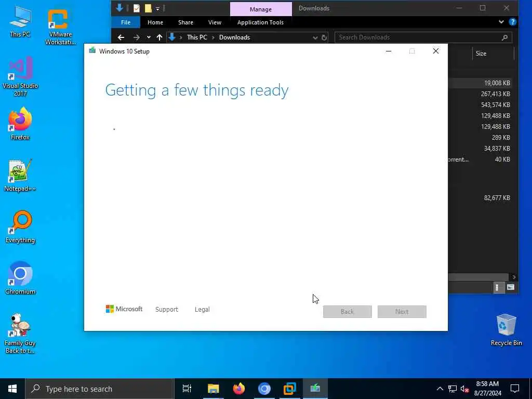The width and height of the screenshot is (532, 399).
Task: Select the row sized 267,413 KB
Action: (482, 94)
